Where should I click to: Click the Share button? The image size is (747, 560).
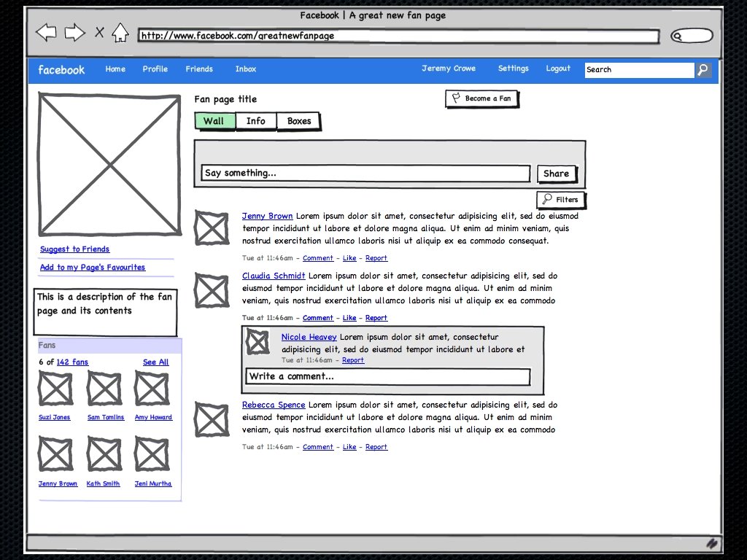point(557,174)
